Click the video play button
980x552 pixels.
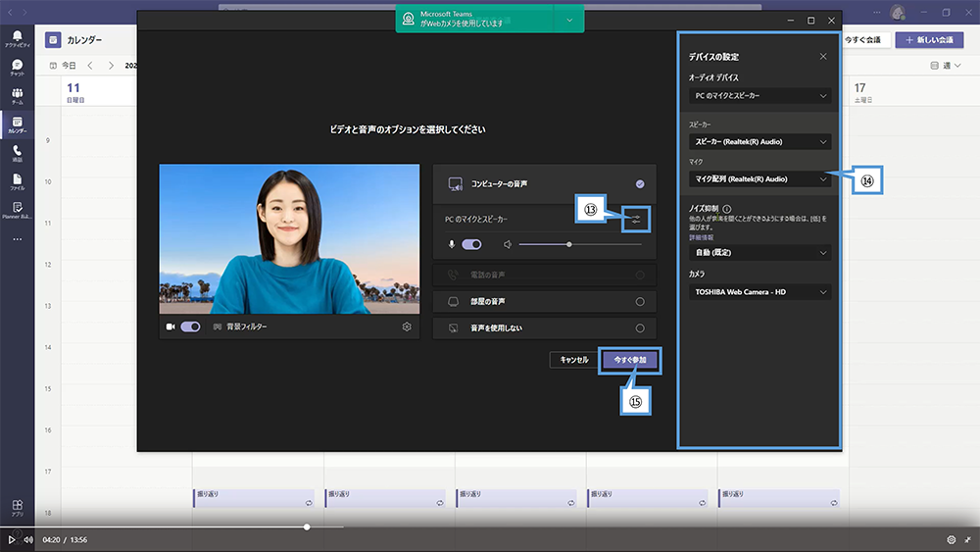click(x=12, y=539)
